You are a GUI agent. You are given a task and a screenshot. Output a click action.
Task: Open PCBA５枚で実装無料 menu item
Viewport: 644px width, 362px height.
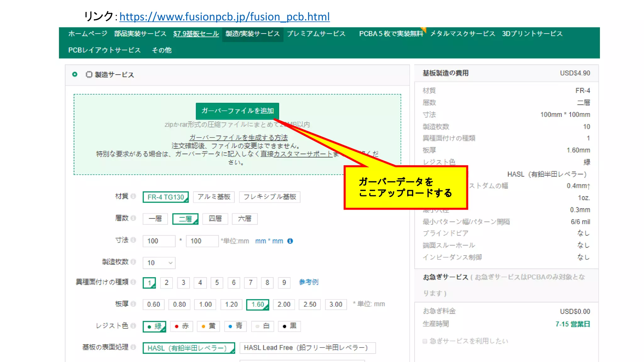[391, 34]
